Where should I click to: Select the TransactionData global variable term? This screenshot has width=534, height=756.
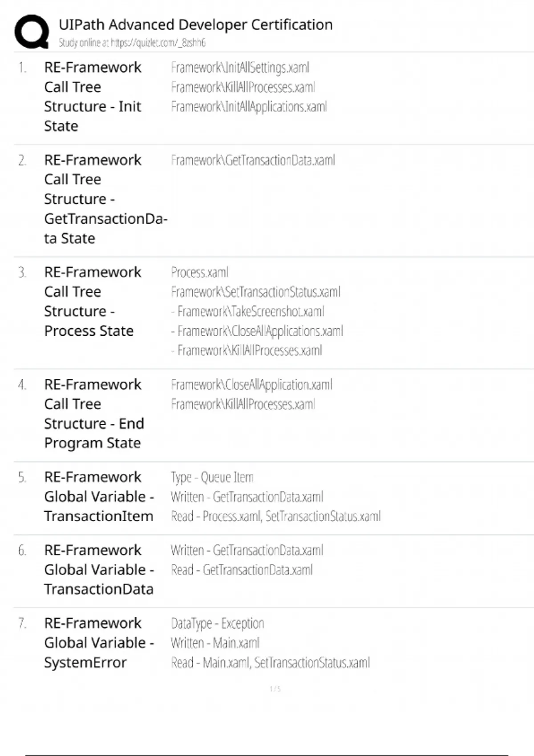(99, 569)
